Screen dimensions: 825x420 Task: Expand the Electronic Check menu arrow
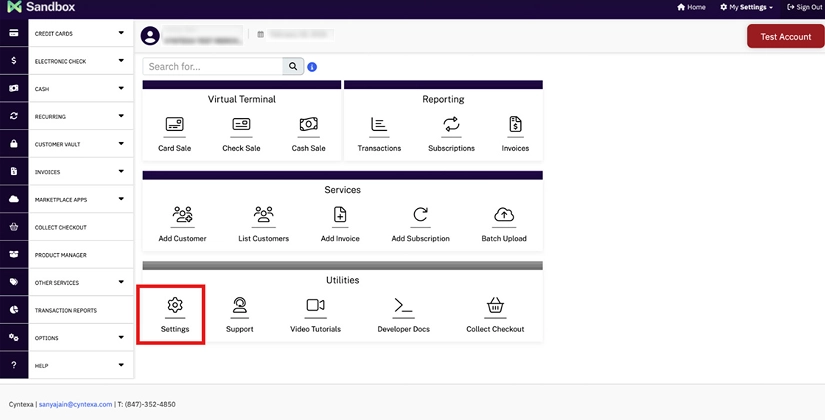[x=121, y=61]
